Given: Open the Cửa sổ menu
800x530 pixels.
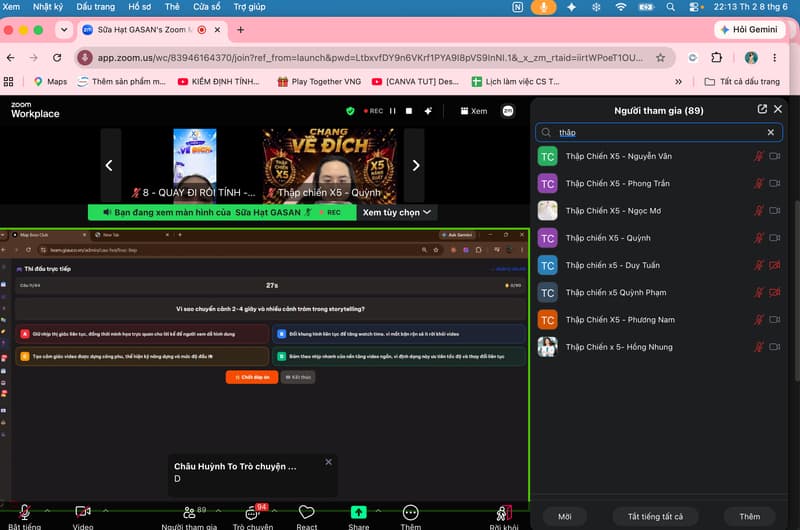Looking at the screenshot, I should [x=207, y=7].
